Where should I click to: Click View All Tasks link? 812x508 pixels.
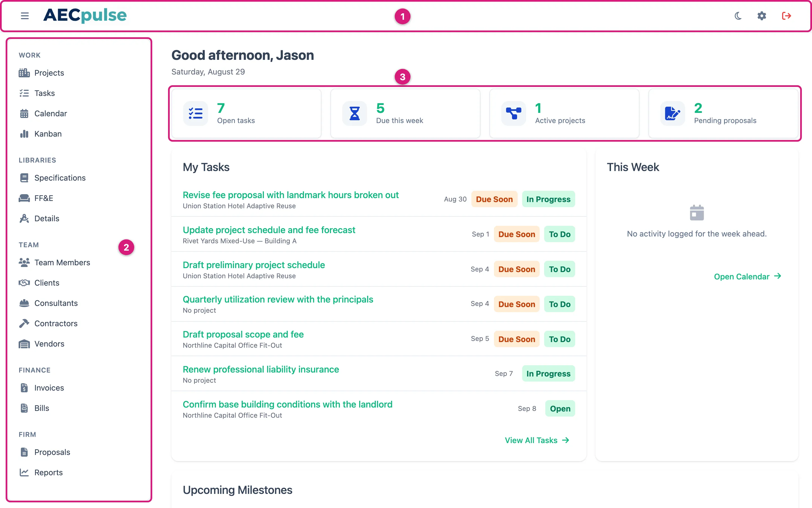pos(537,440)
